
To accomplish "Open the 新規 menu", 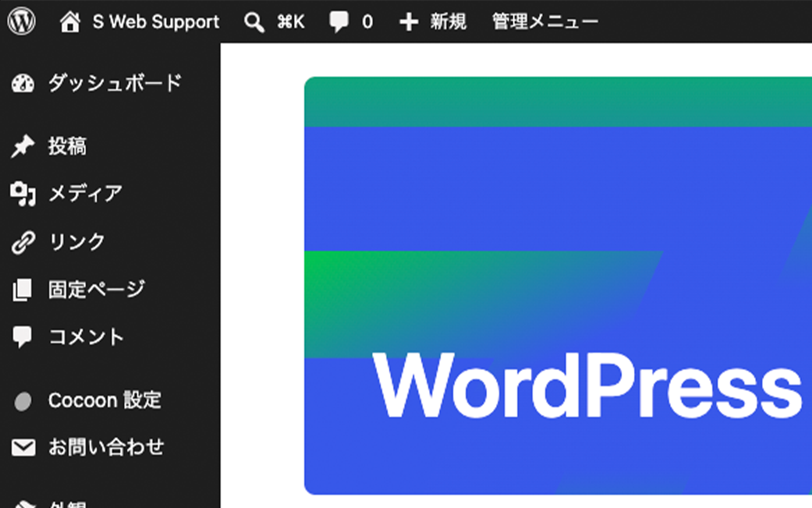I will click(x=448, y=22).
